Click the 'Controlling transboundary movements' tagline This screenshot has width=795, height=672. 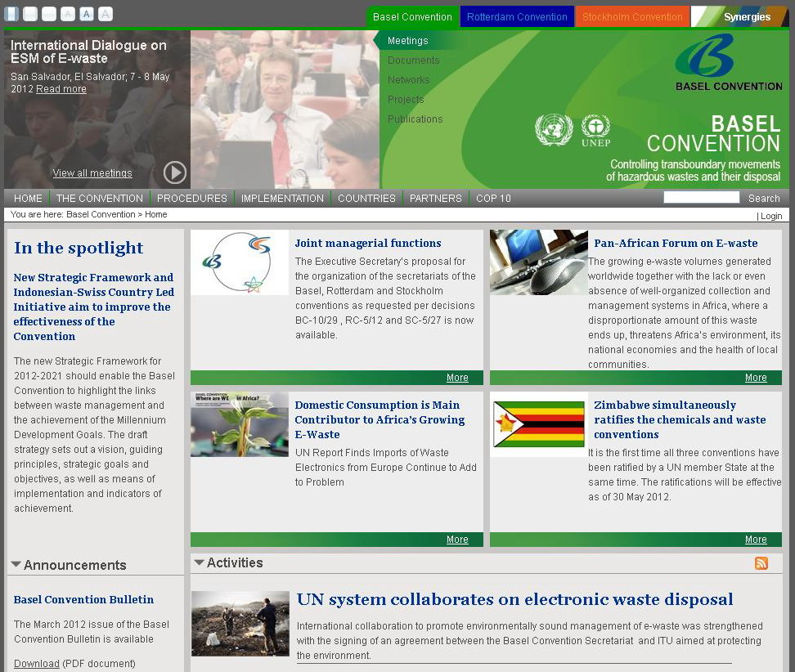click(693, 170)
